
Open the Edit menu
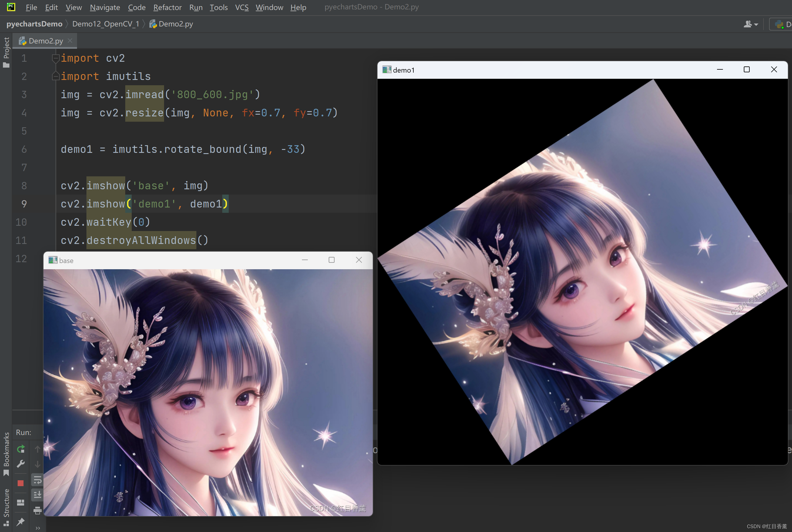[x=51, y=7]
